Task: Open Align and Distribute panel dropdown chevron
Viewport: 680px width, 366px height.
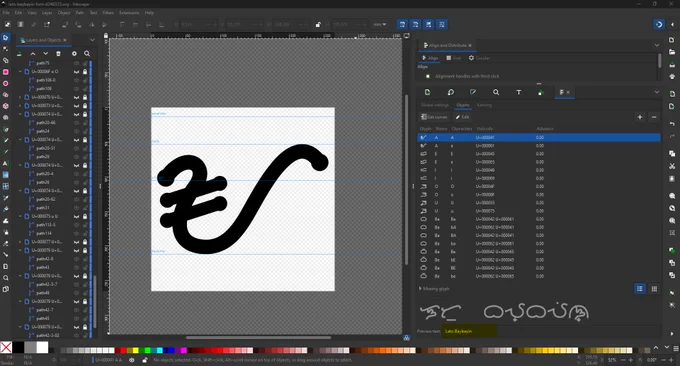Action: click(x=657, y=45)
